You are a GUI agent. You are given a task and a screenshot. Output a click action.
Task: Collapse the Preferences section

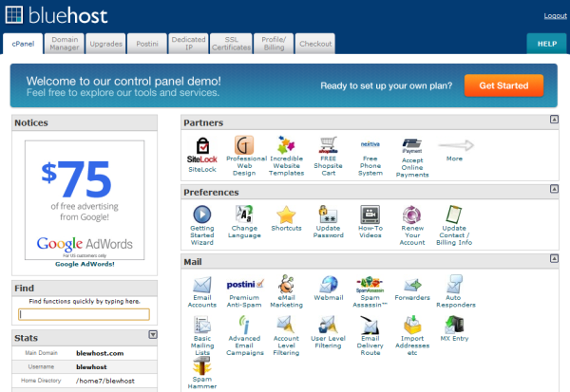[x=554, y=189]
